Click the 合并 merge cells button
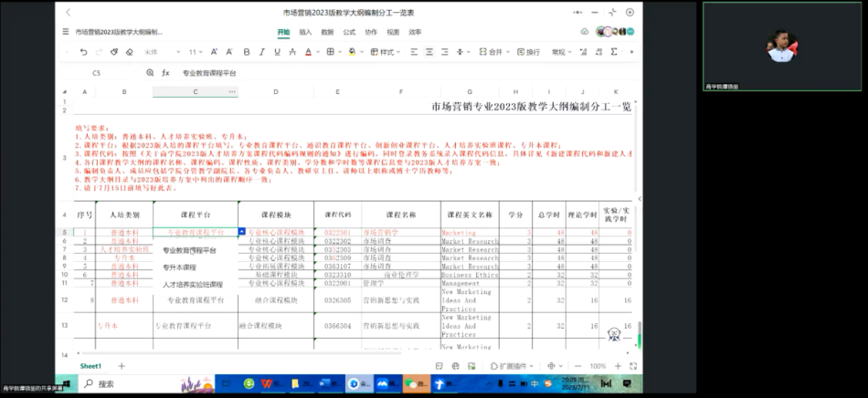 [495, 52]
